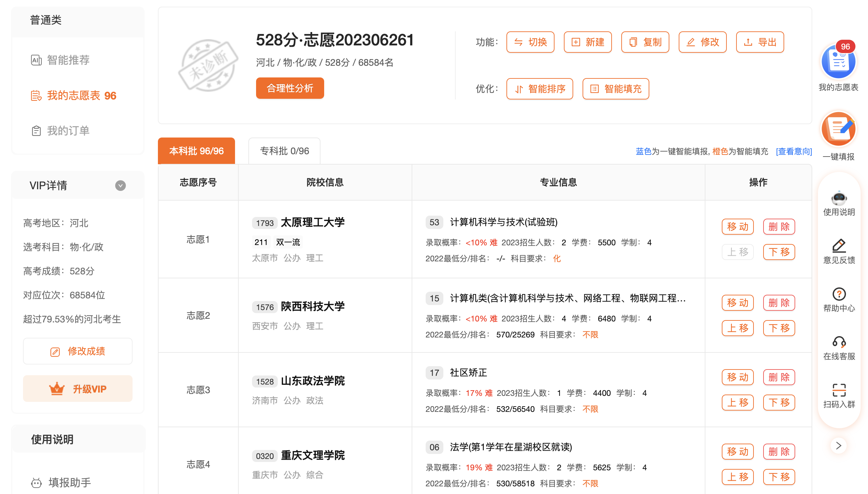This screenshot has height=494, width=868.
Task: Open the help center question icon
Action: [x=839, y=294]
